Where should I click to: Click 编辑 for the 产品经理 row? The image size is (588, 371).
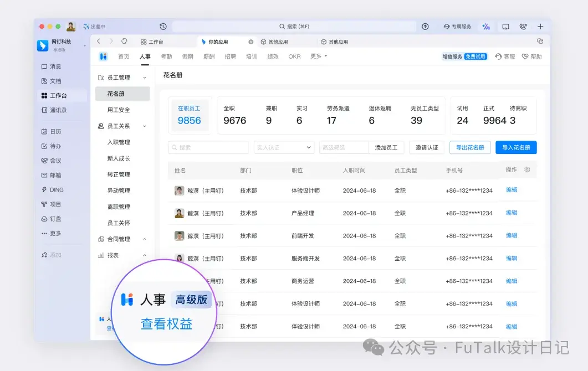[512, 213]
